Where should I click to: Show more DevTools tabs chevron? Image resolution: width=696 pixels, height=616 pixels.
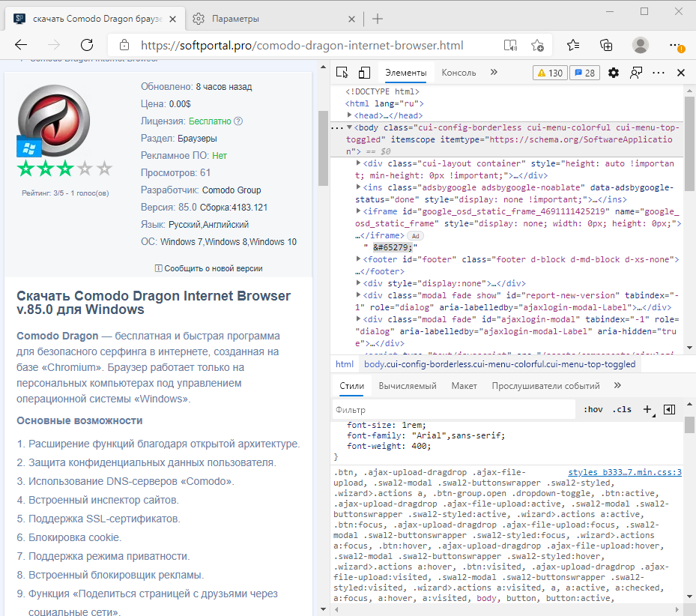494,73
